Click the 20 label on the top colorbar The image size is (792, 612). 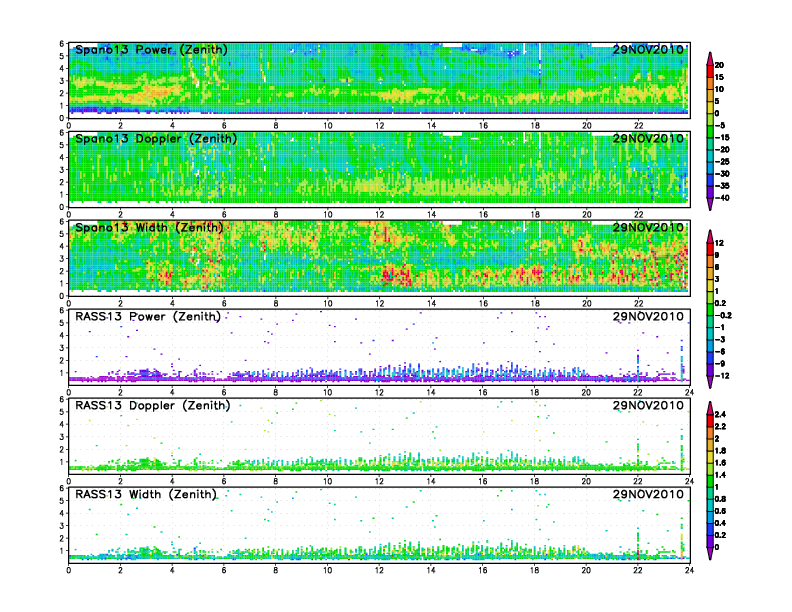tap(719, 65)
